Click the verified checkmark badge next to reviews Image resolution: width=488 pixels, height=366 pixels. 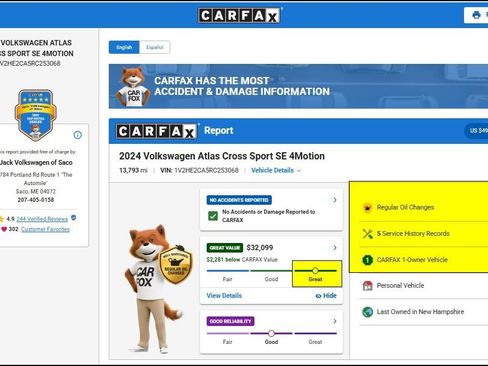pyautogui.click(x=74, y=218)
